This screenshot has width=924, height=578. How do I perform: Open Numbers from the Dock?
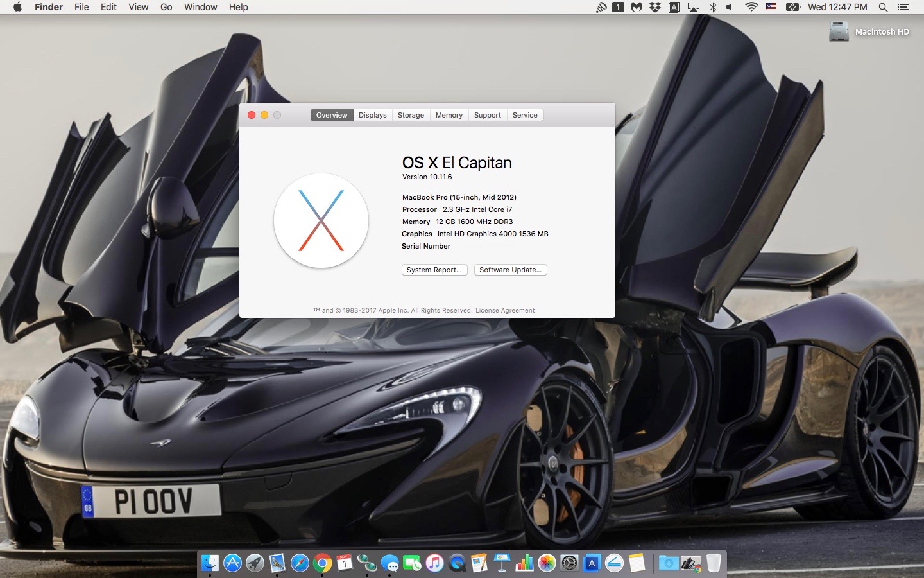click(524, 563)
